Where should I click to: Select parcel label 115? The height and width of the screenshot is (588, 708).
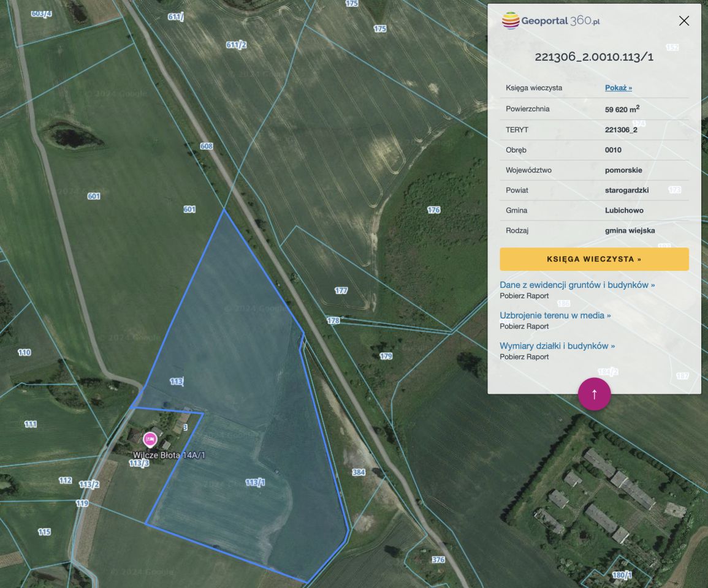pyautogui.click(x=44, y=532)
